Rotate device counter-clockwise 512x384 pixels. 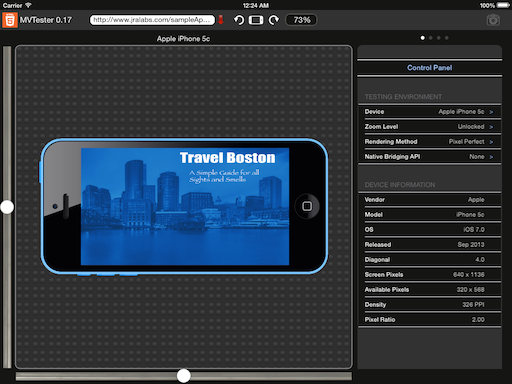(x=239, y=20)
